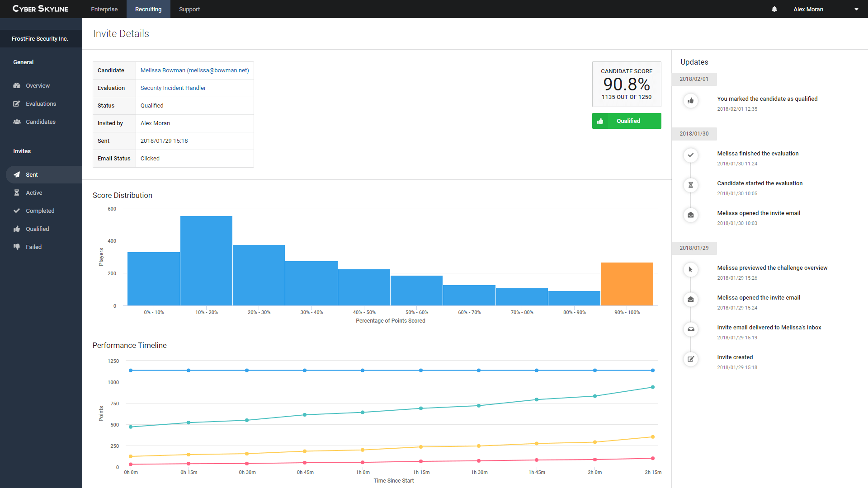Click the teal line point at 2h 15m

652,387
